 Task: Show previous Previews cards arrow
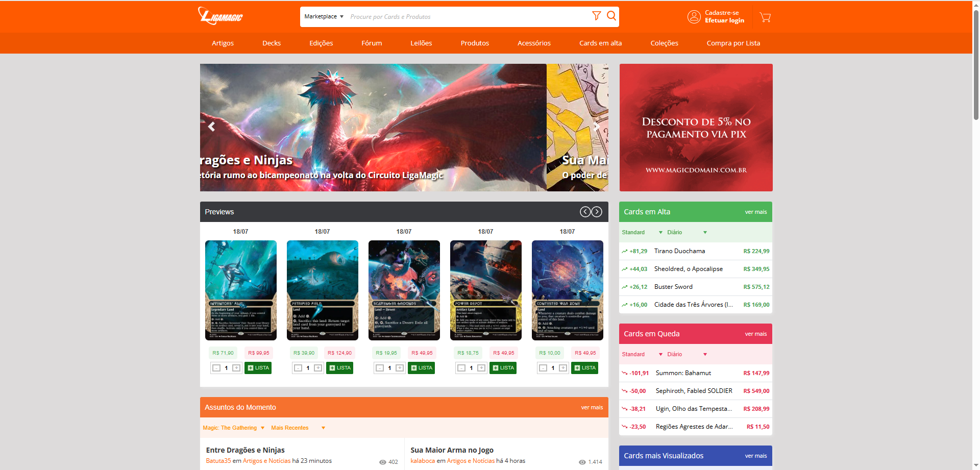585,212
